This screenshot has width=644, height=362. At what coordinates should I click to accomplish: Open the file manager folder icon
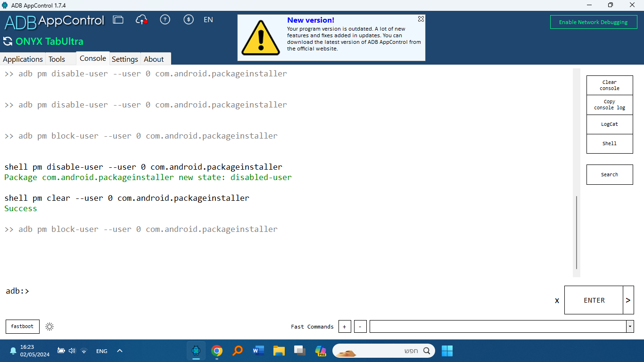tap(118, 20)
